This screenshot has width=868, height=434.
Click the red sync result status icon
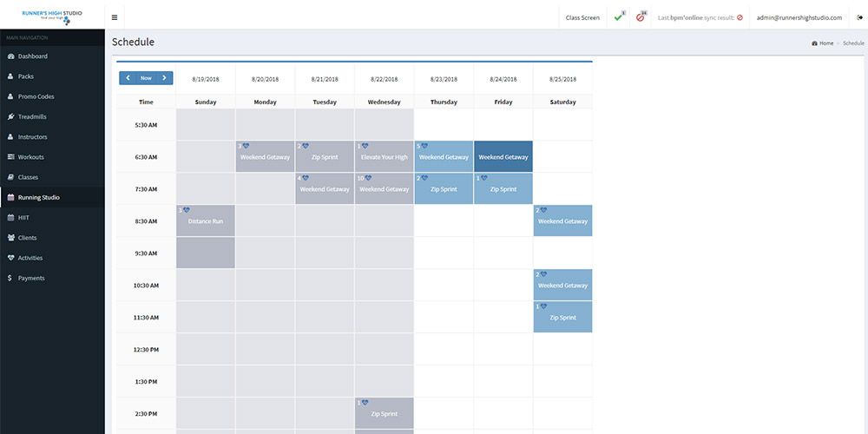click(740, 17)
